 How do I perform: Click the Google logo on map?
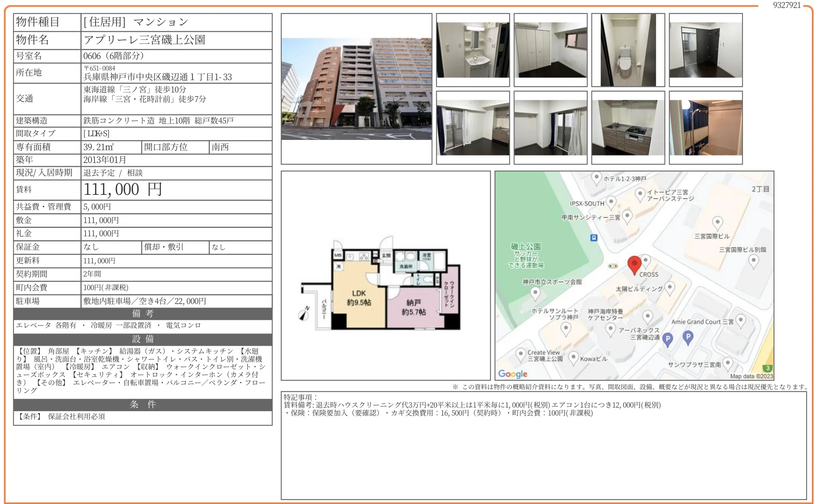(513, 374)
